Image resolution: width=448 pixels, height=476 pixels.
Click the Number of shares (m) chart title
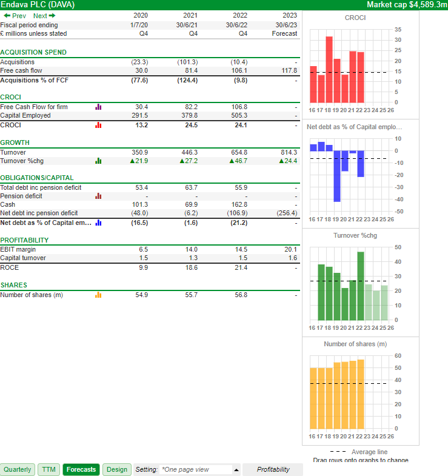coord(355,344)
